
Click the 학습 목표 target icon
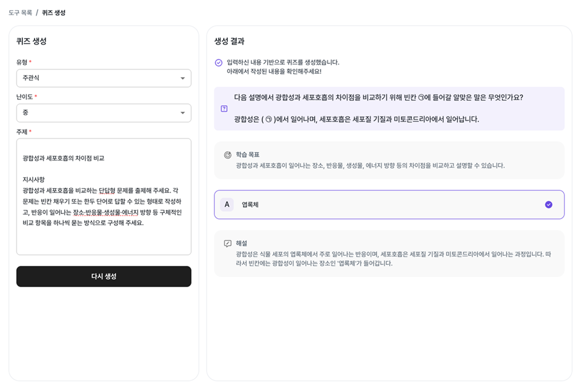tap(229, 154)
